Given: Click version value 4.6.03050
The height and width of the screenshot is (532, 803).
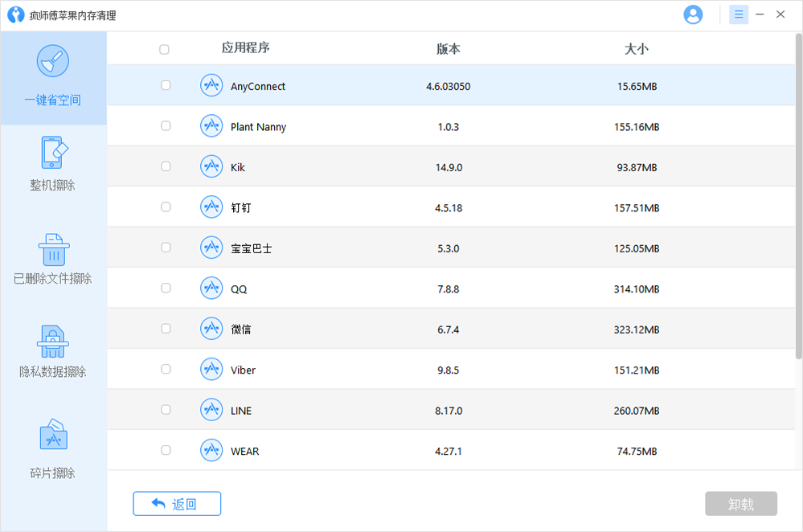Looking at the screenshot, I should 449,87.
